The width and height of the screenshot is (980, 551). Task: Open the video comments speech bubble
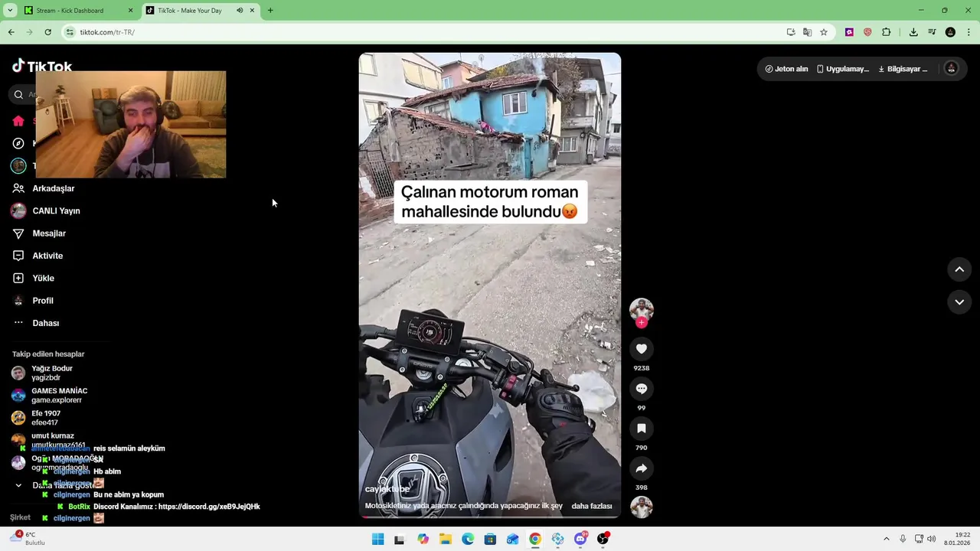point(642,389)
